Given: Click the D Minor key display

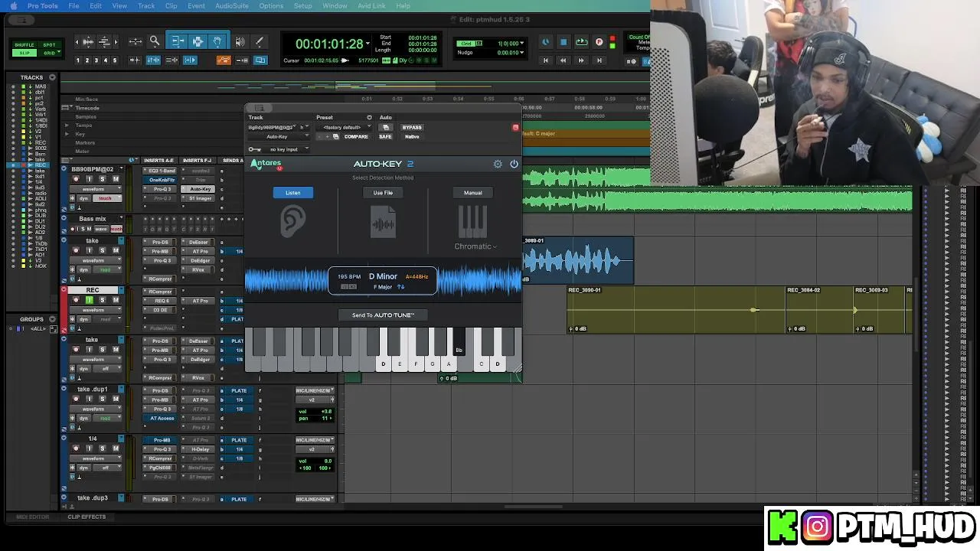Looking at the screenshot, I should click(383, 276).
